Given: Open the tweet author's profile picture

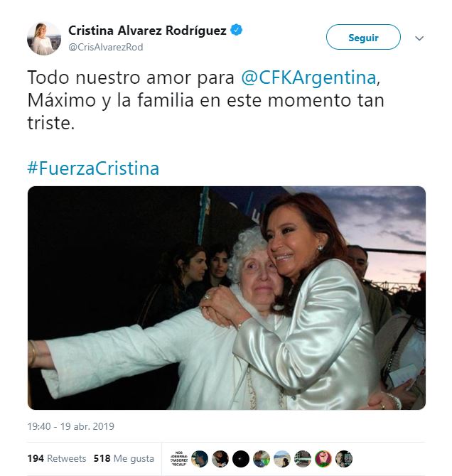Looking at the screenshot, I should pyautogui.click(x=44, y=38).
